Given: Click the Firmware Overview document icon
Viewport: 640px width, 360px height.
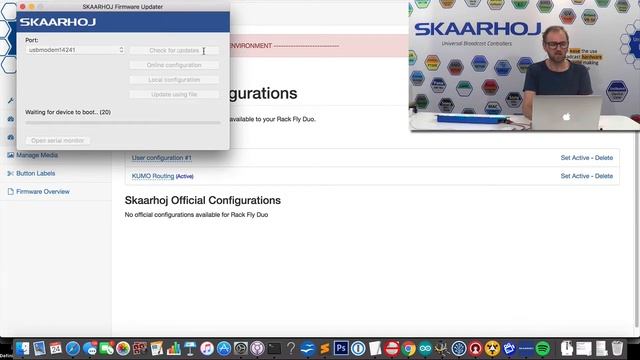Looking at the screenshot, I should coord(11,191).
